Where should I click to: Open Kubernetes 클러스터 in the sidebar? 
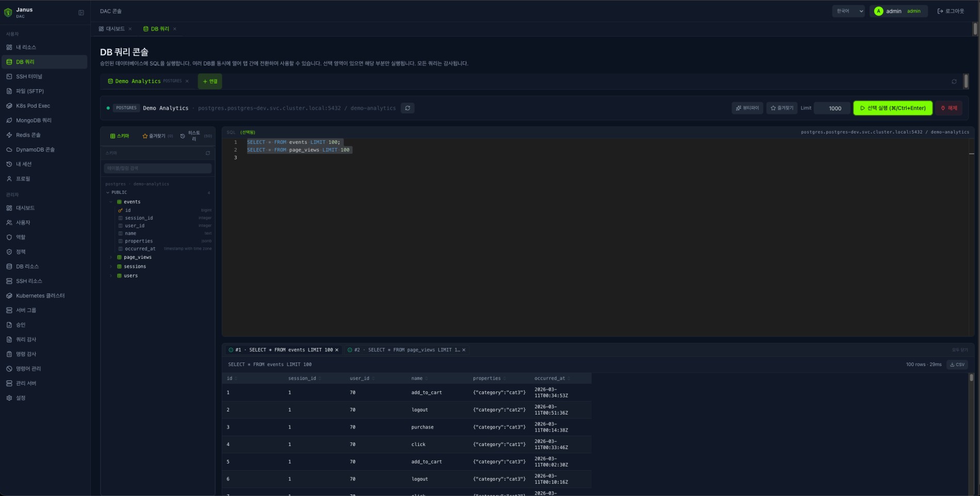pos(44,295)
